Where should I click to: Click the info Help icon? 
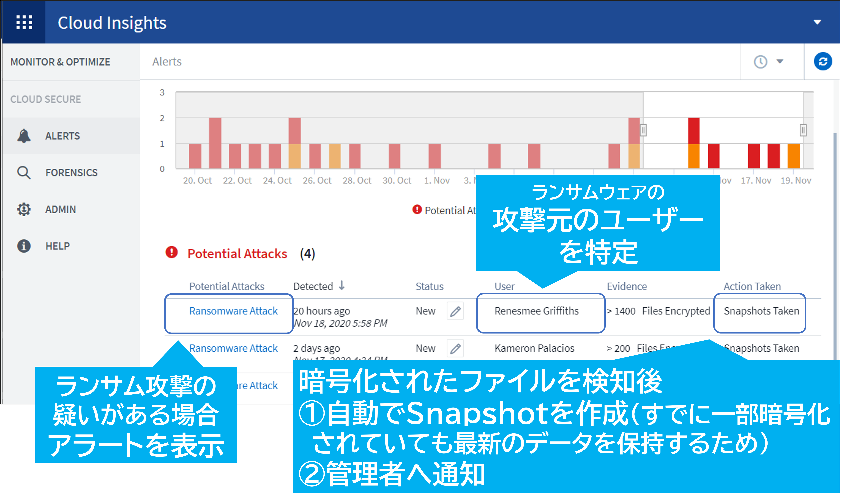pyautogui.click(x=24, y=246)
